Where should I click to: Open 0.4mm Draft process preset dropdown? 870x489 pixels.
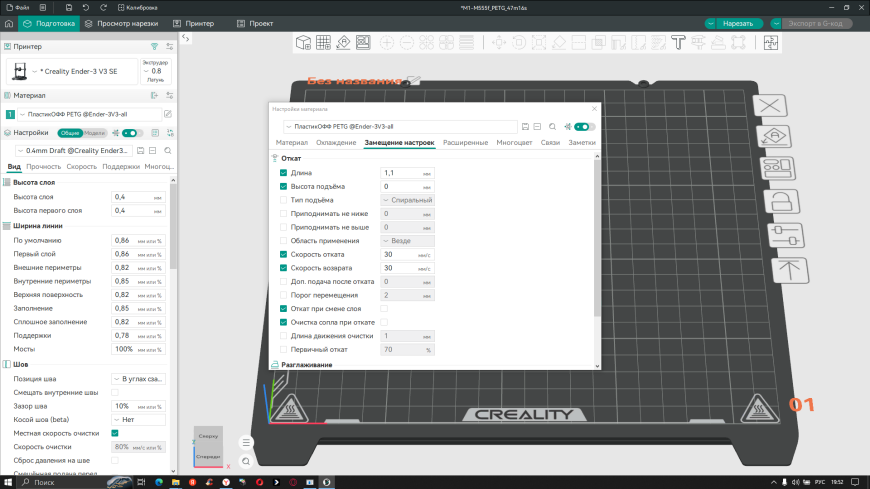[74, 150]
